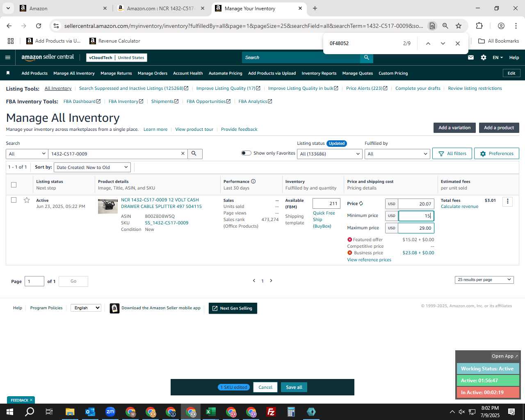Click the Add a product button
The image size is (525, 420).
[x=499, y=128]
